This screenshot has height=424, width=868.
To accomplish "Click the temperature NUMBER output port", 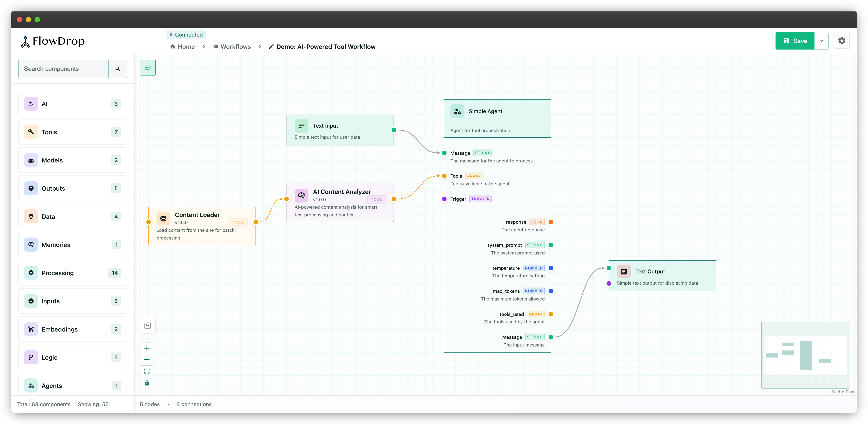I will coord(551,268).
